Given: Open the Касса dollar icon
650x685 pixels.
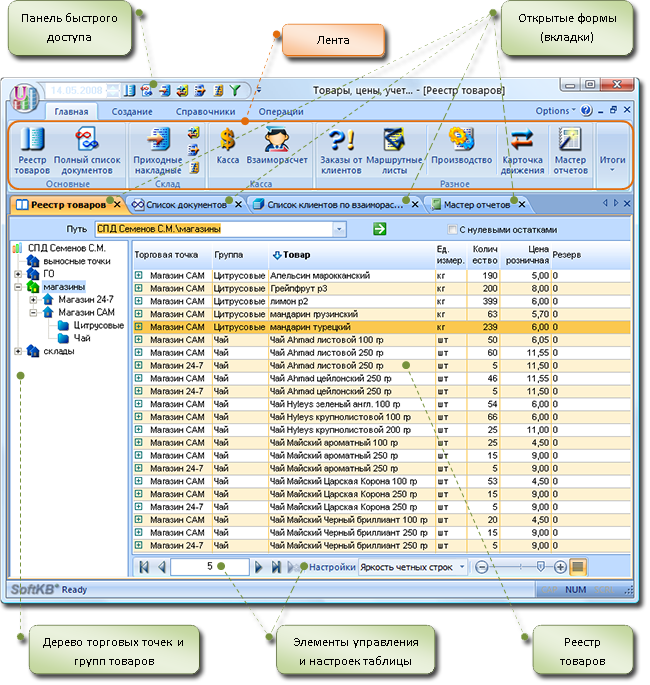Looking at the screenshot, I should point(228,145).
